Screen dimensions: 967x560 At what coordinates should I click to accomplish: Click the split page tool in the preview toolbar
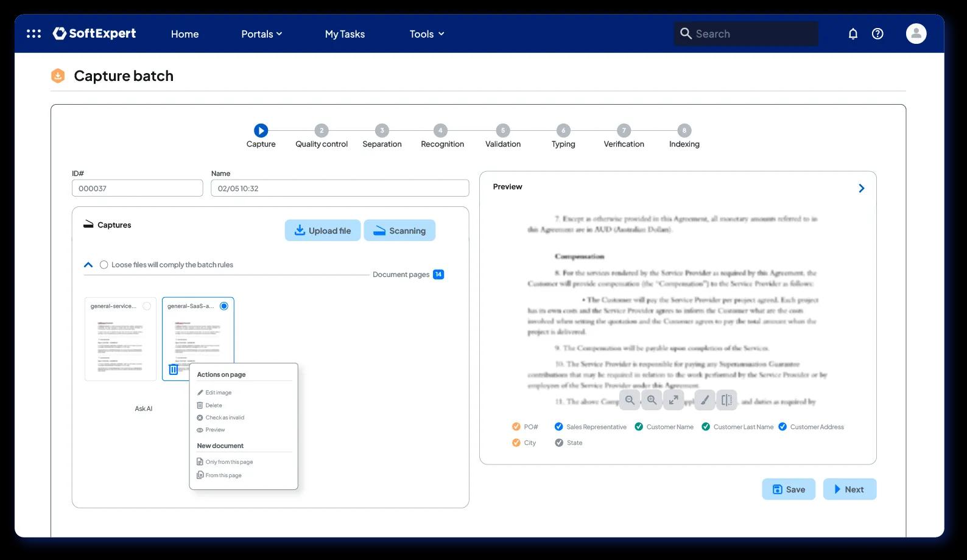pos(726,400)
